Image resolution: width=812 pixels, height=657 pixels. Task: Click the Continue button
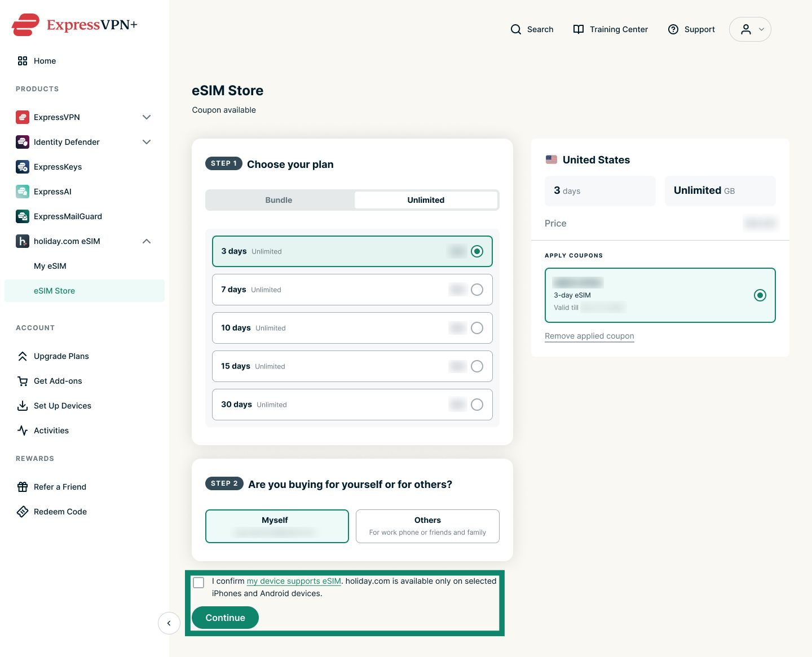pyautogui.click(x=225, y=618)
